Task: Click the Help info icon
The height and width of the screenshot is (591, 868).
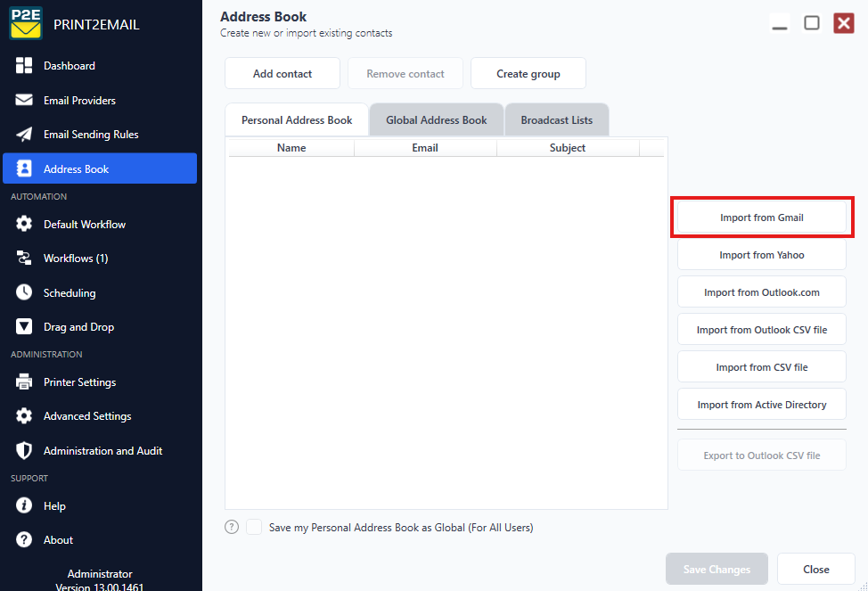Action: point(24,505)
